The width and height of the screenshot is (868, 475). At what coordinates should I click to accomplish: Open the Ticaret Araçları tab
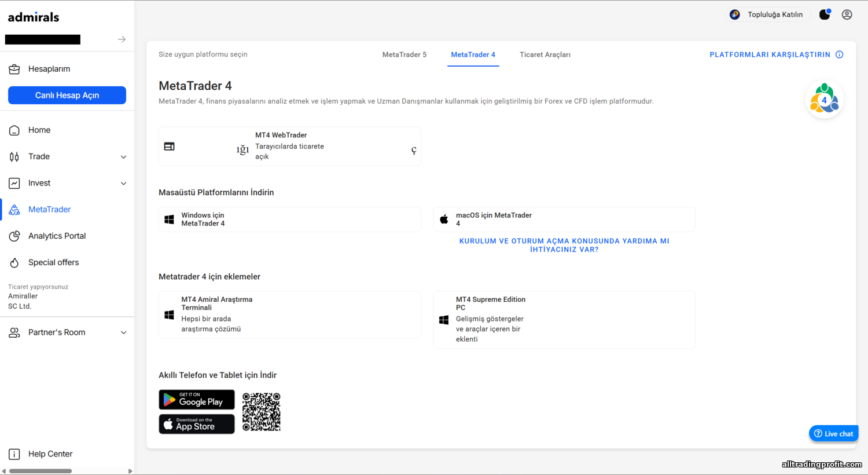pos(545,54)
